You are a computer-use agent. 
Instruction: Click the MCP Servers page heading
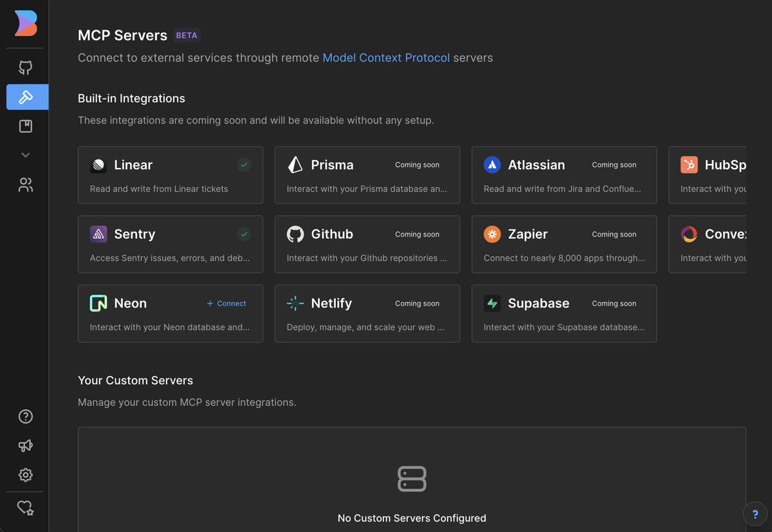[122, 35]
